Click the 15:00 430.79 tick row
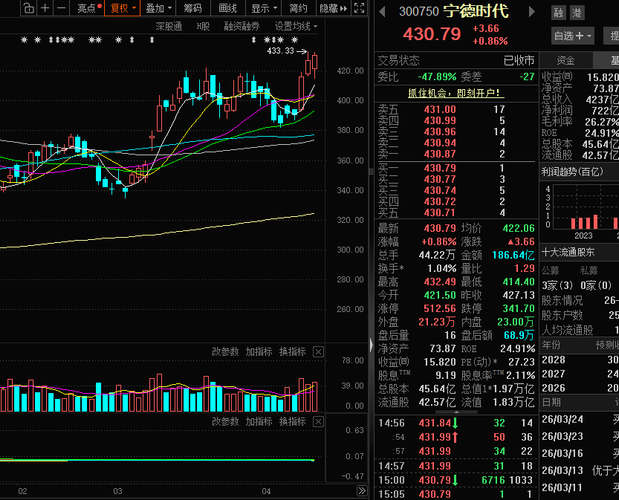Screen dimensions: 619x500 456,480
